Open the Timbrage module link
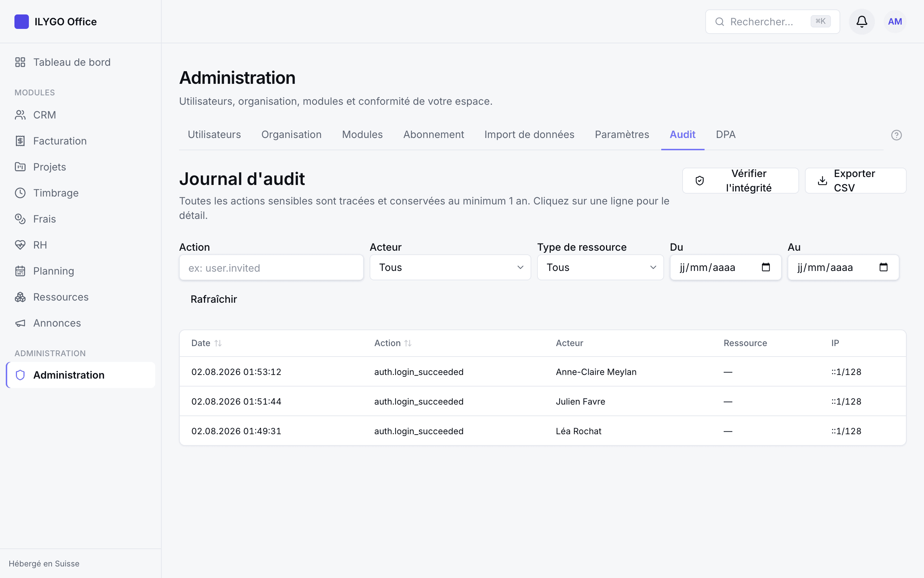The height and width of the screenshot is (578, 924). (x=80, y=193)
